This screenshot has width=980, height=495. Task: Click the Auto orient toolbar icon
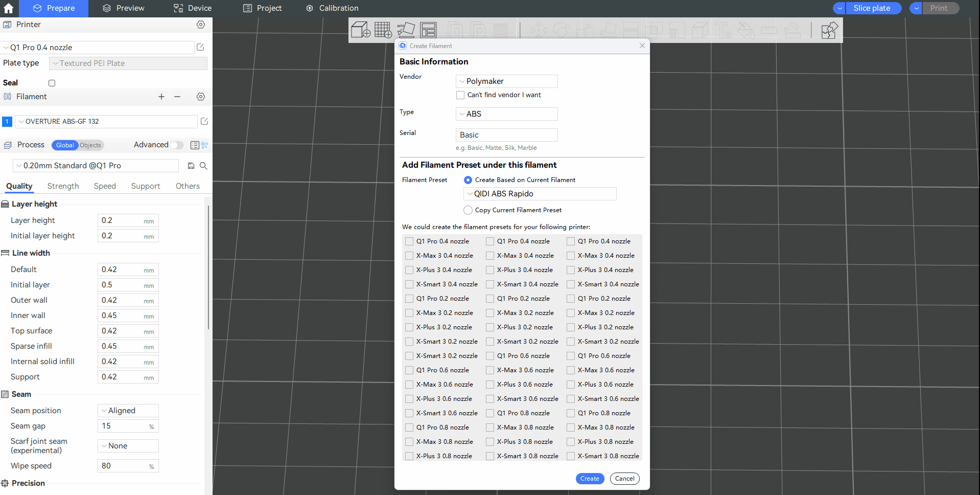click(406, 30)
